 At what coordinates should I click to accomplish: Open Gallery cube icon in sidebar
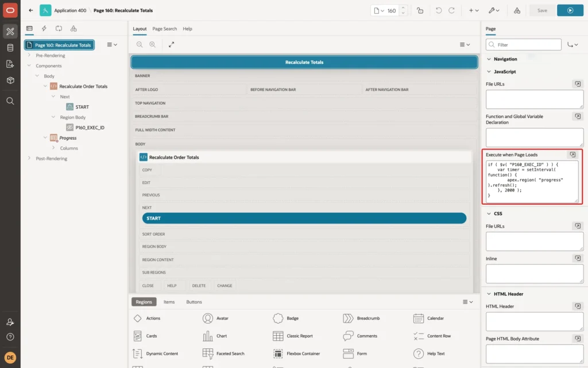[x=10, y=80]
